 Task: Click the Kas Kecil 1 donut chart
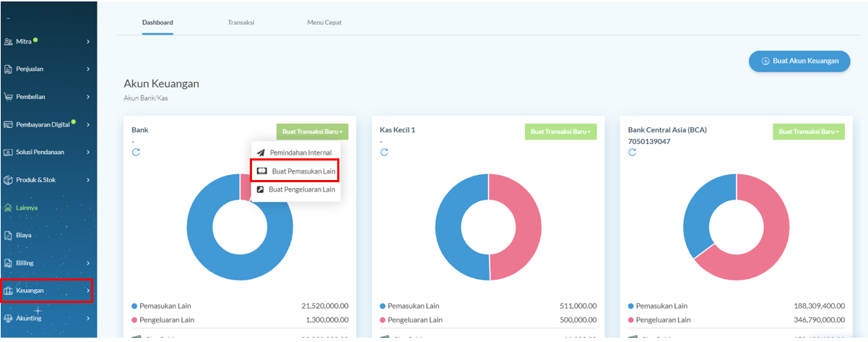point(488,227)
